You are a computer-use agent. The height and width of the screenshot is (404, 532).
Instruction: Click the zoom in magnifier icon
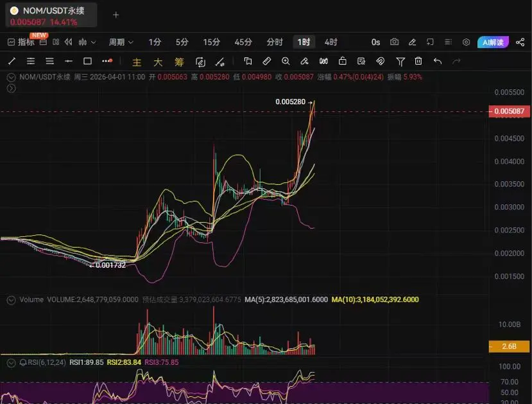click(286, 61)
